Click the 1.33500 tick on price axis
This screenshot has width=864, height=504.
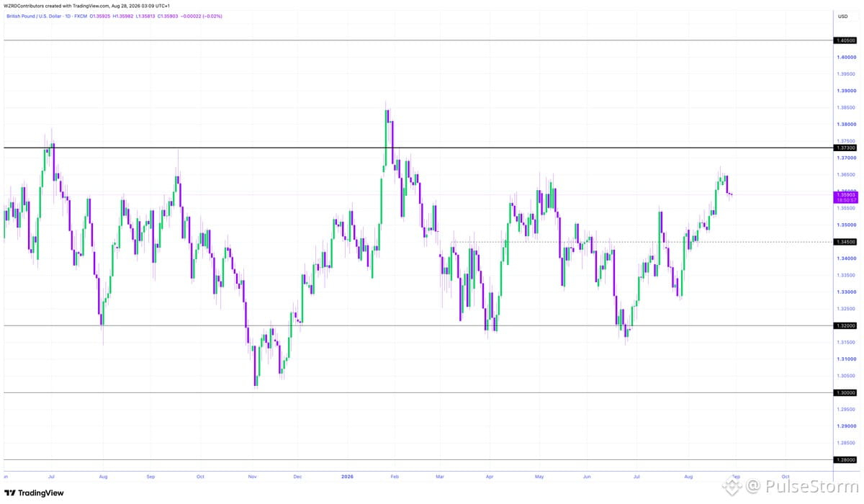pyautogui.click(x=845, y=275)
